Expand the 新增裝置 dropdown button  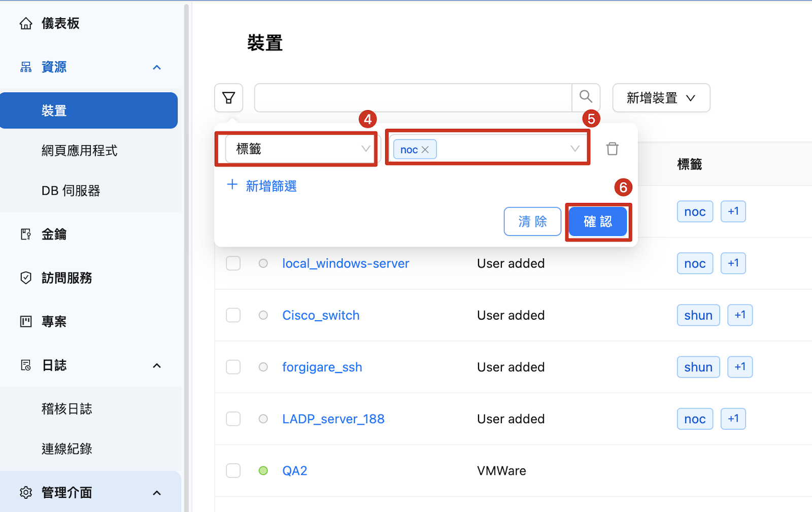pyautogui.click(x=661, y=98)
